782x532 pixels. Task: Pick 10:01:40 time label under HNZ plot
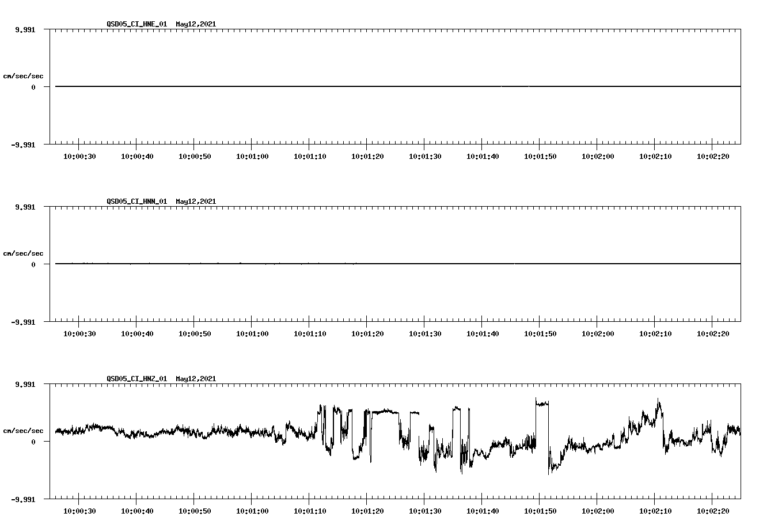pyautogui.click(x=483, y=511)
